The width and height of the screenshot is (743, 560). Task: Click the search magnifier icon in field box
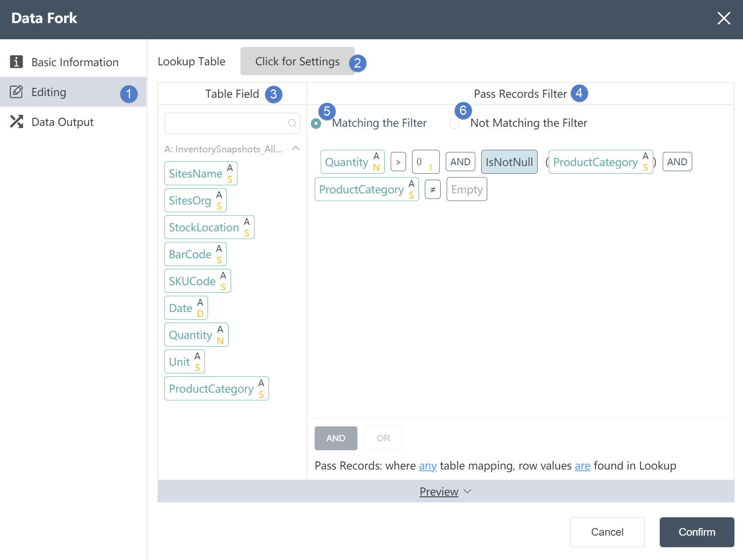point(292,123)
